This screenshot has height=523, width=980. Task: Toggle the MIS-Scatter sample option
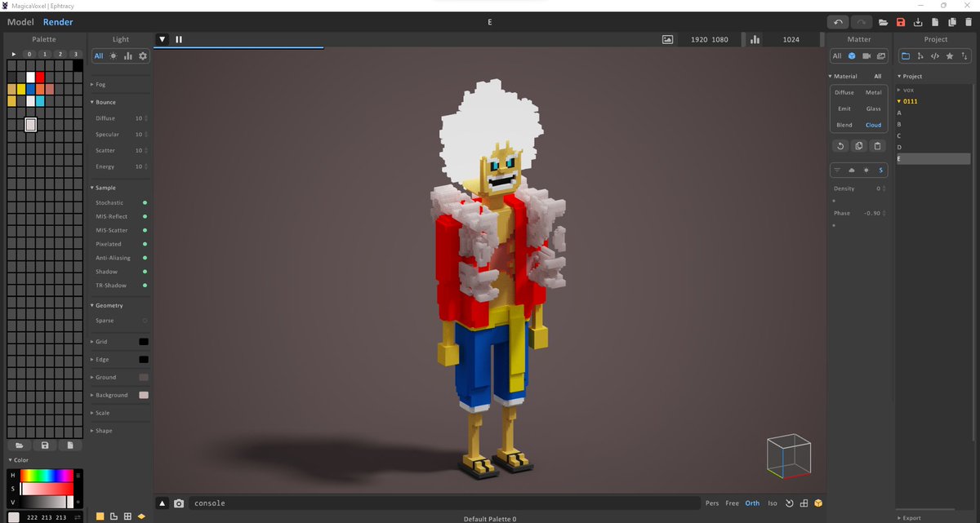[145, 230]
